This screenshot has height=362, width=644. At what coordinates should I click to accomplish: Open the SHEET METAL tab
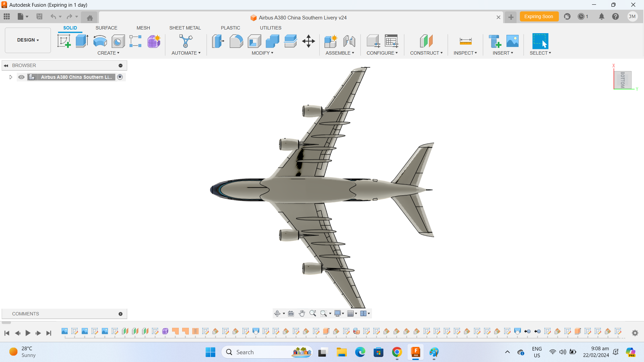pyautogui.click(x=185, y=28)
